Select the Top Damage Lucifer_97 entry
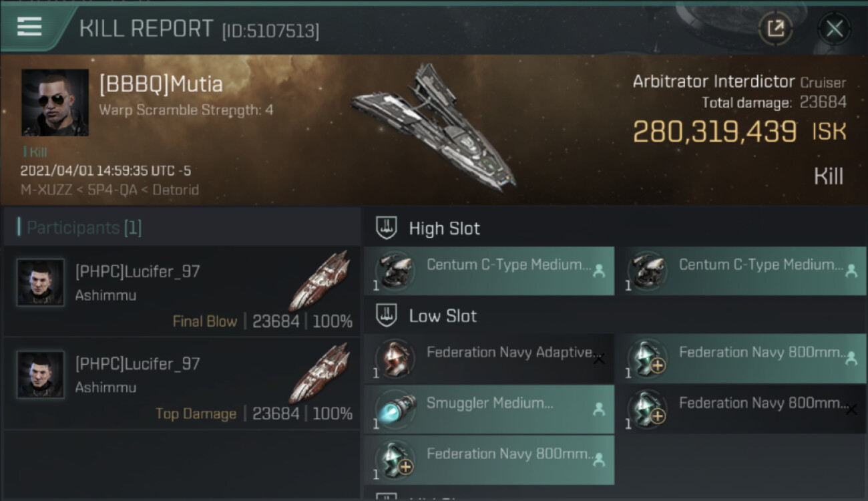The width and height of the screenshot is (868, 501). click(182, 388)
